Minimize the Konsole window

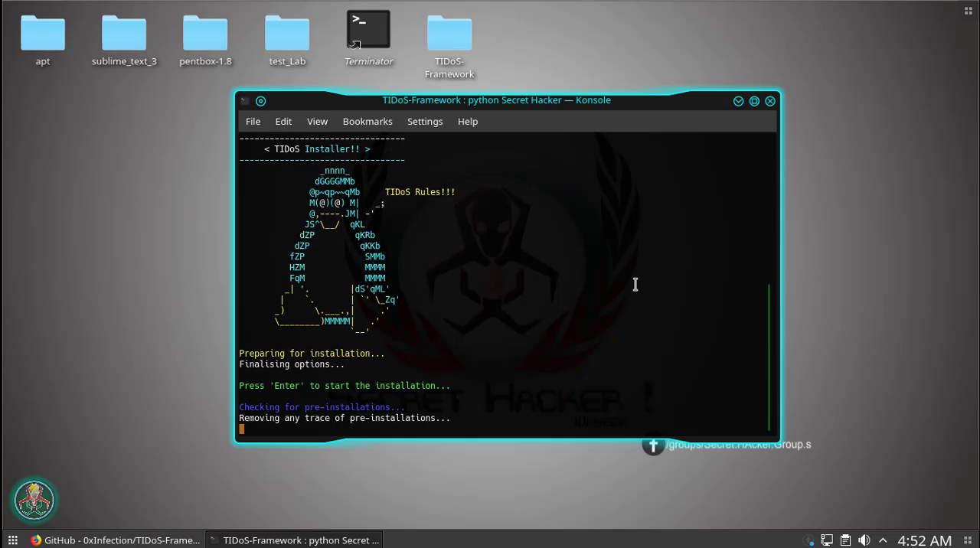click(738, 101)
